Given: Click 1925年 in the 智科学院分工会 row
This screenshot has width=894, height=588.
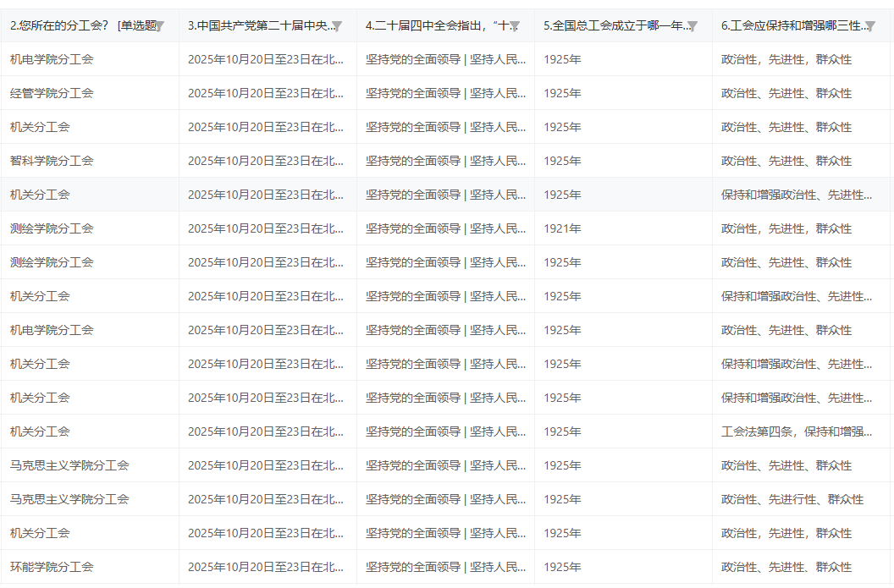Looking at the screenshot, I should click(x=562, y=161).
